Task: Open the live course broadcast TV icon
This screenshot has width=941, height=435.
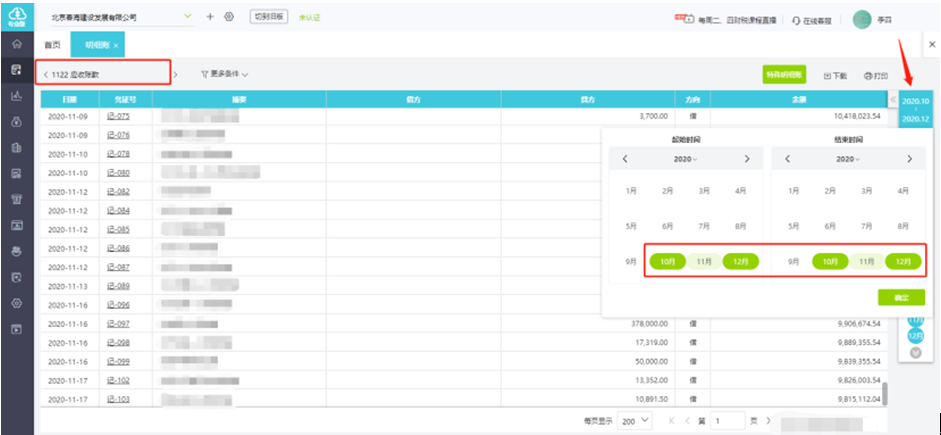Action: pyautogui.click(x=690, y=19)
